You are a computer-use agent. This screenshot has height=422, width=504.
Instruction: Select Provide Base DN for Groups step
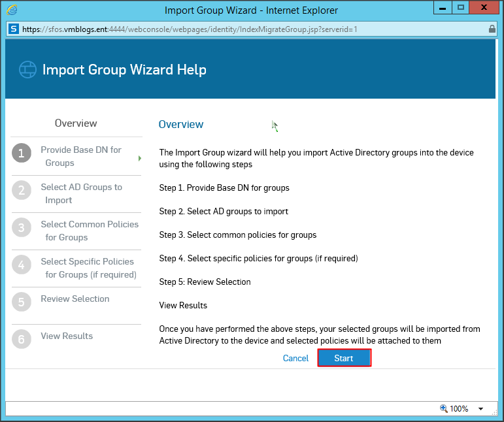pyautogui.click(x=81, y=156)
